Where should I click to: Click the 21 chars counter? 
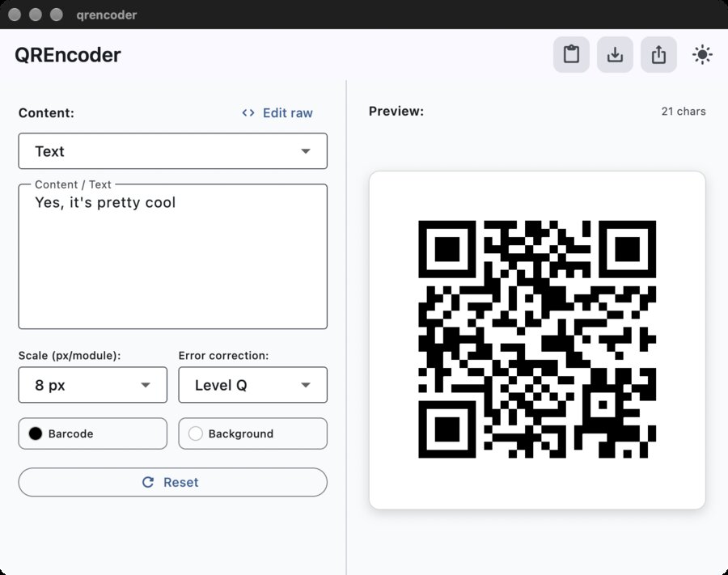click(684, 112)
